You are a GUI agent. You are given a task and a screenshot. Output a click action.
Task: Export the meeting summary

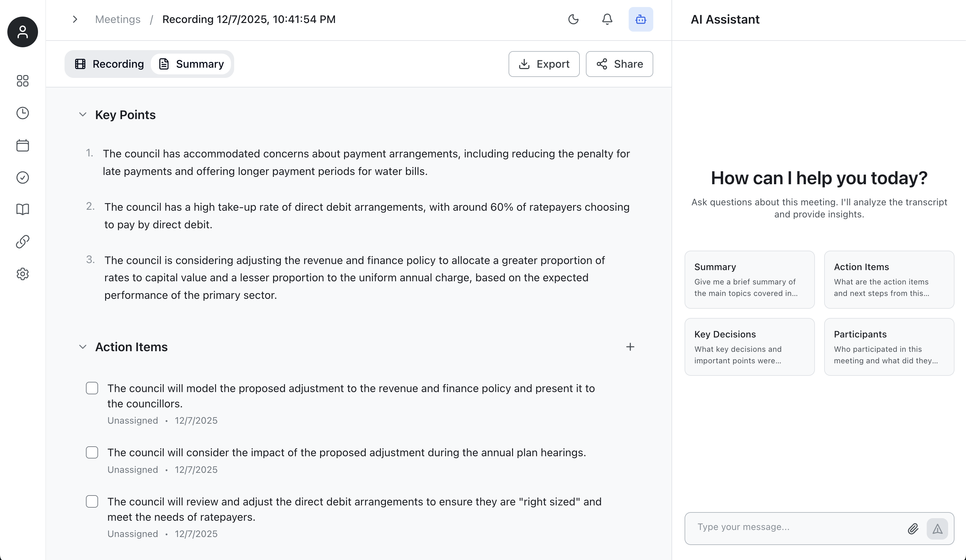pos(544,64)
